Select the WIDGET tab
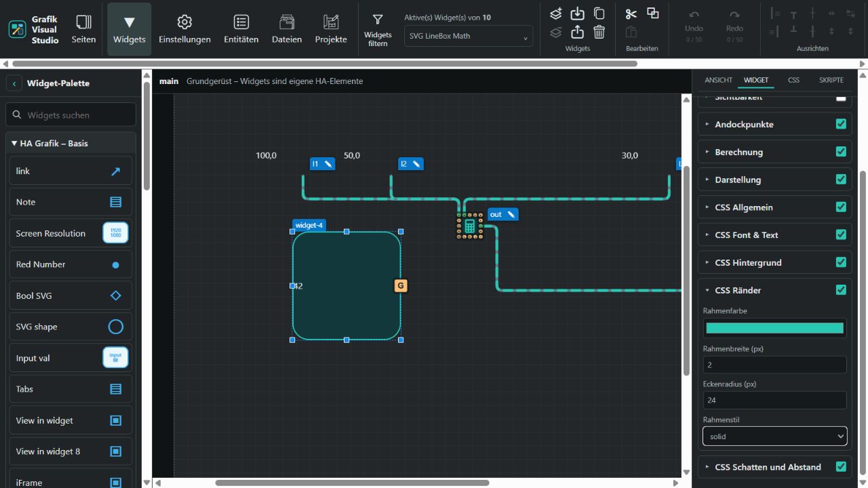Screen dimensions: 868x488 (756, 80)
